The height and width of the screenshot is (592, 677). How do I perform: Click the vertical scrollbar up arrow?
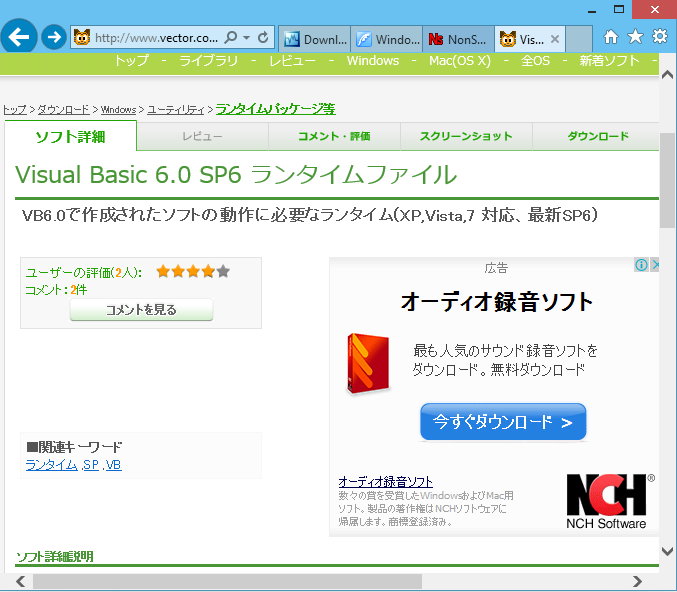(668, 75)
